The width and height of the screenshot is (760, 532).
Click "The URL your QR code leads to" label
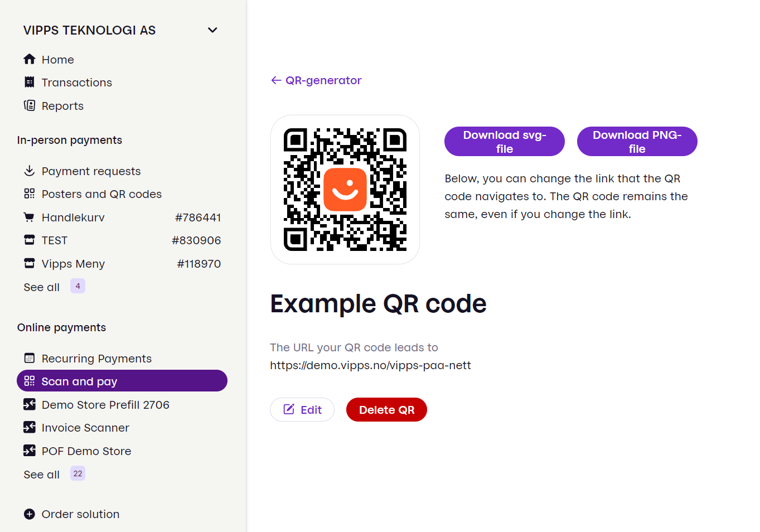point(354,347)
